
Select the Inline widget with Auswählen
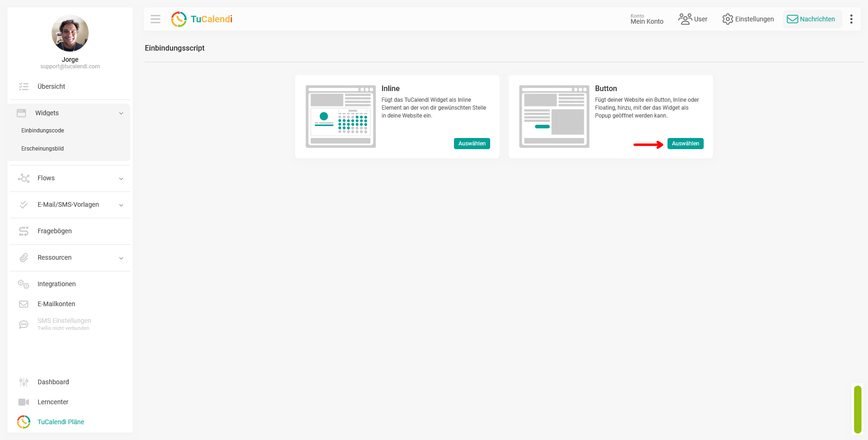(472, 144)
